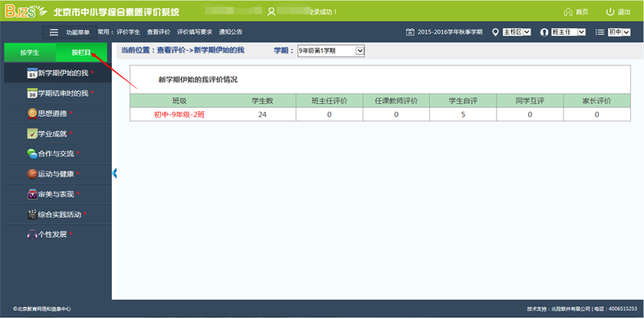Switch to the 按学生 tab
The width and height of the screenshot is (644, 319).
click(x=30, y=52)
